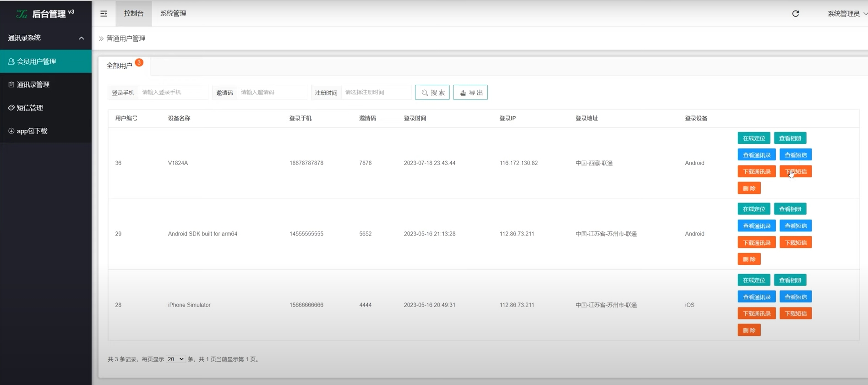Click 查看通讯录 for user 28
Viewport: 868px width, 385px height.
coord(757,297)
